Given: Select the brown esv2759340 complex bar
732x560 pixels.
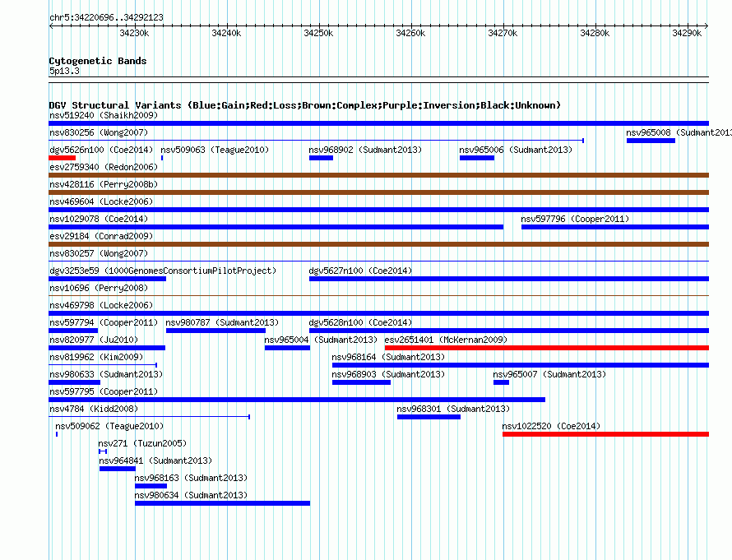Looking at the screenshot, I should pos(378,175).
